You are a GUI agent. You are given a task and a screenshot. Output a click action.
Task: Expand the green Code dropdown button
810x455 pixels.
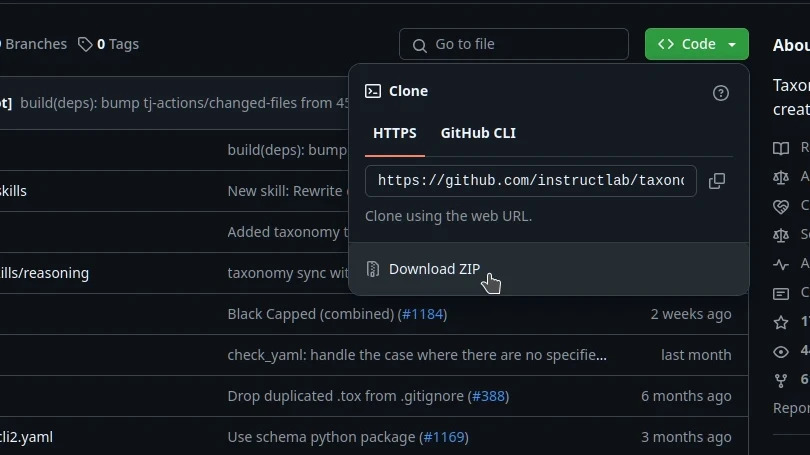click(x=697, y=44)
